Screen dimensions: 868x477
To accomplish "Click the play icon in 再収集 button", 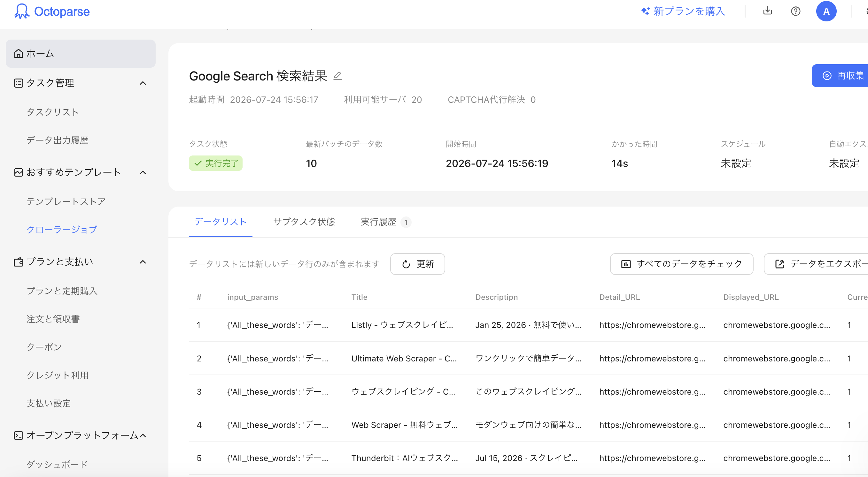I will [827, 76].
